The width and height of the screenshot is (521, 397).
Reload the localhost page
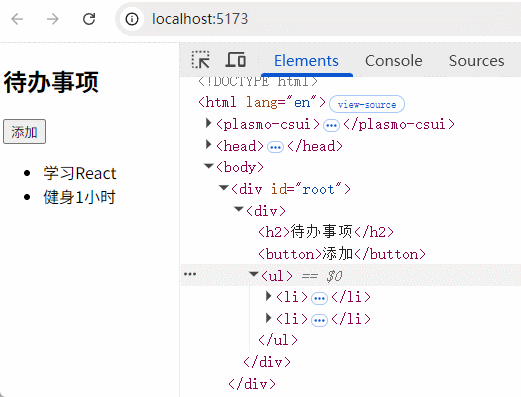[89, 19]
